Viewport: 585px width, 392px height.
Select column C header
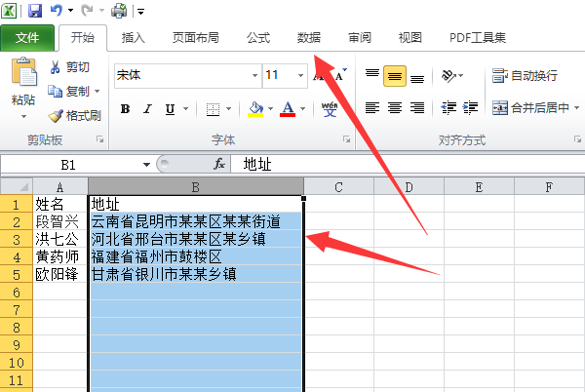point(338,186)
